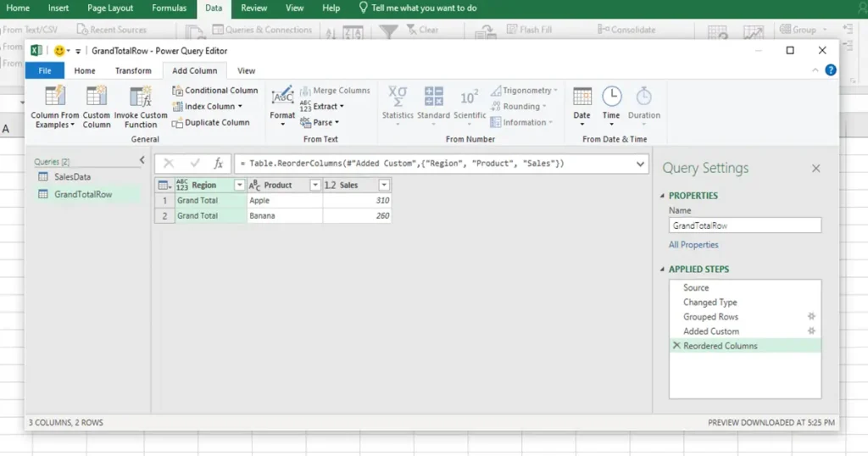868x456 pixels.
Task: Open Parse dropdown menu
Action: 320,122
